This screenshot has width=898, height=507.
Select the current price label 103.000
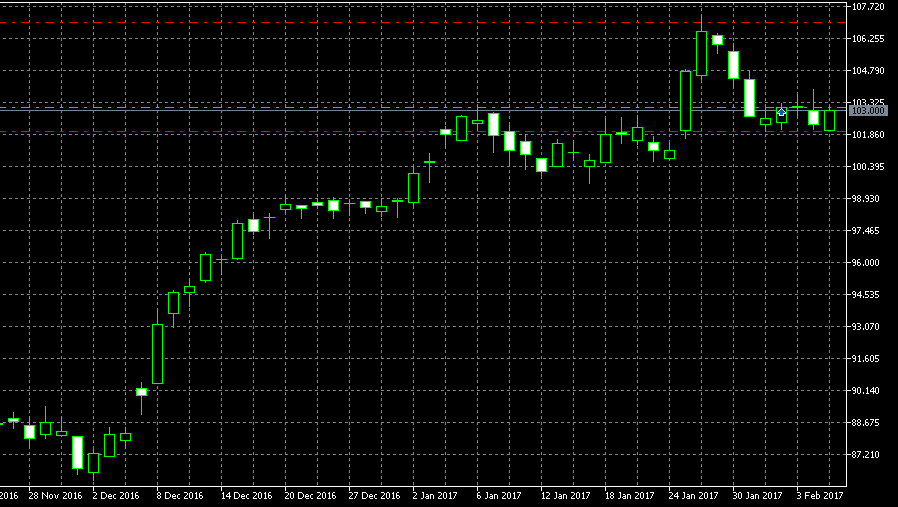tap(868, 111)
